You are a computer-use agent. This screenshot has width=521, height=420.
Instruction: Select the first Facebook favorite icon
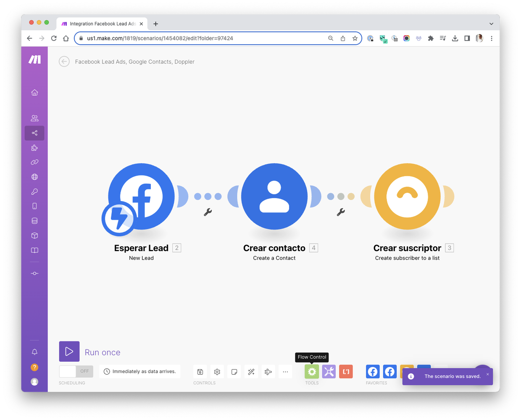pos(373,372)
